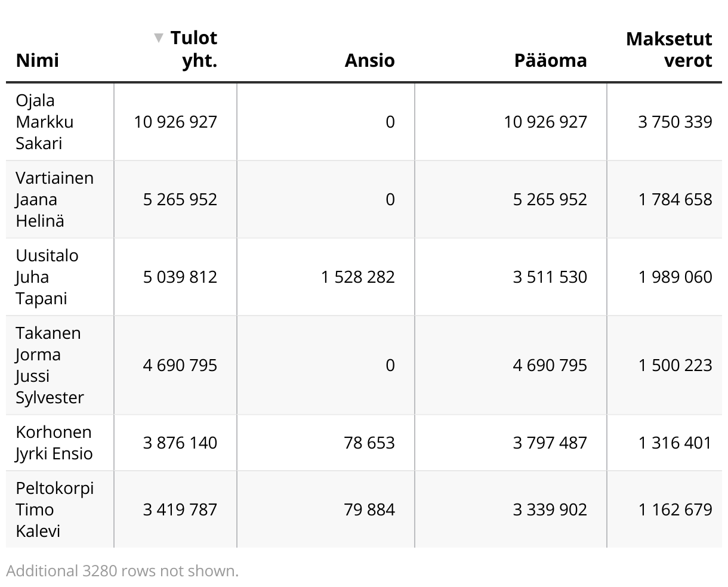Sort by the Pääoma column header
Viewport: 728px width, 587px height.
click(x=550, y=60)
